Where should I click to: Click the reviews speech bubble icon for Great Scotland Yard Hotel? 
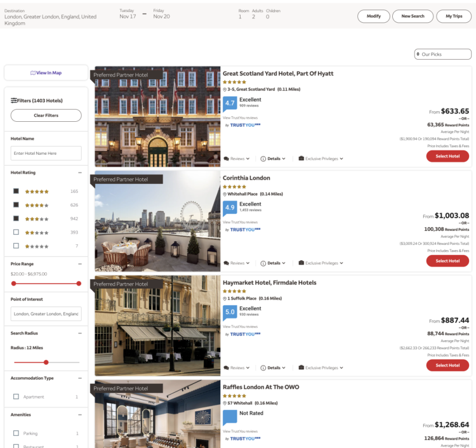(226, 159)
